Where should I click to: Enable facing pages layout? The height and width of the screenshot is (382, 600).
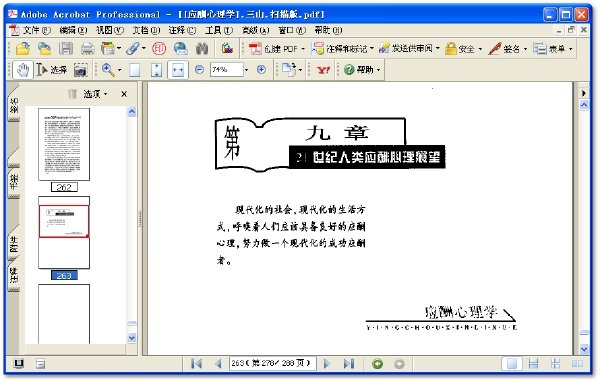pyautogui.click(x=577, y=364)
